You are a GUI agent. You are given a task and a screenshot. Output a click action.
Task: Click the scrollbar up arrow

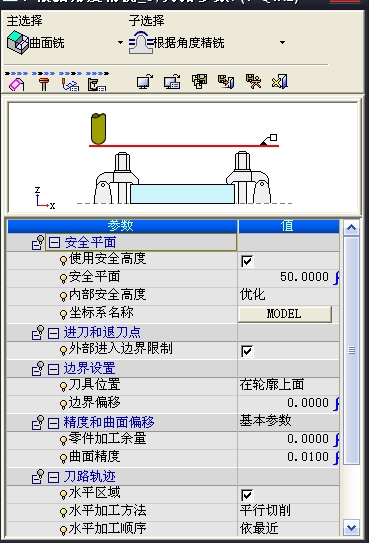351,228
